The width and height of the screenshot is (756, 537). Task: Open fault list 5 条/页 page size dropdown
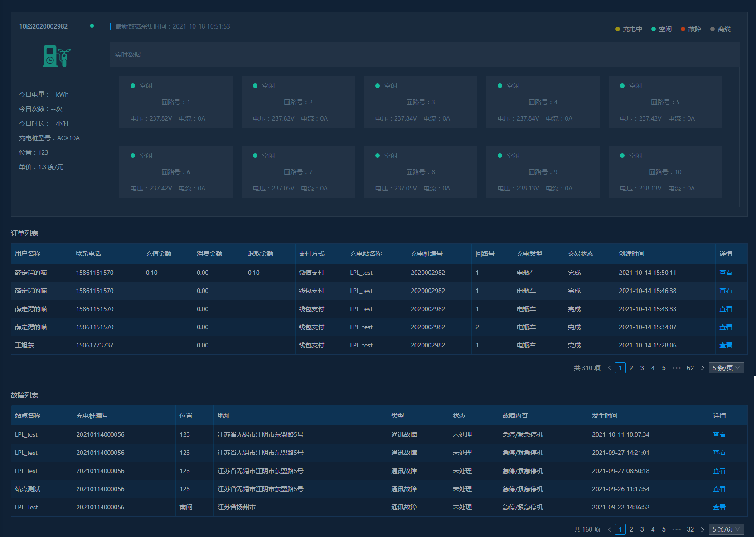tap(726, 529)
